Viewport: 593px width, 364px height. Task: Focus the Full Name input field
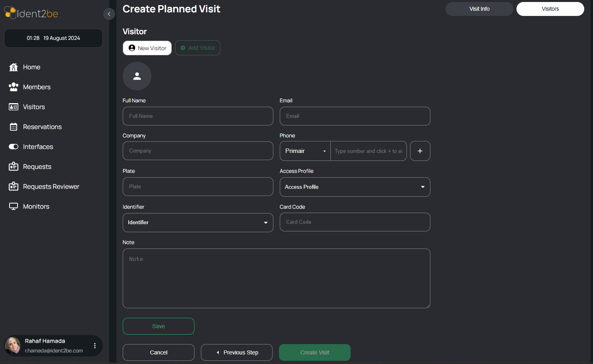(198, 116)
